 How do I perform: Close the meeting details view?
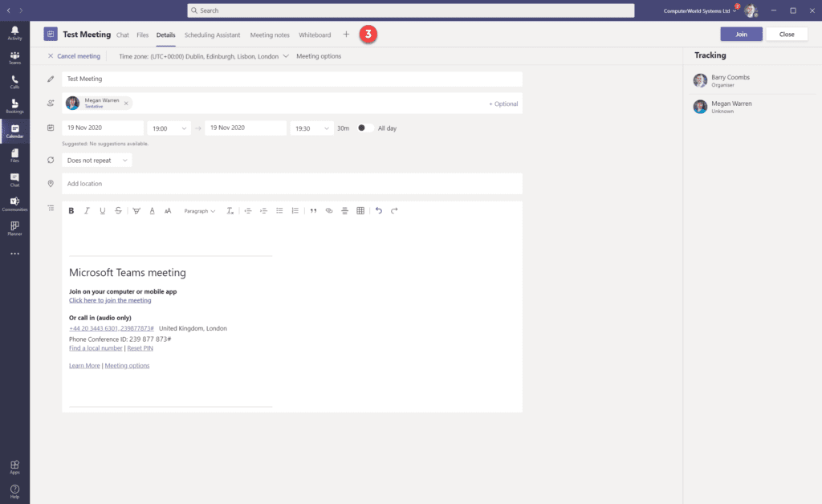pos(787,34)
